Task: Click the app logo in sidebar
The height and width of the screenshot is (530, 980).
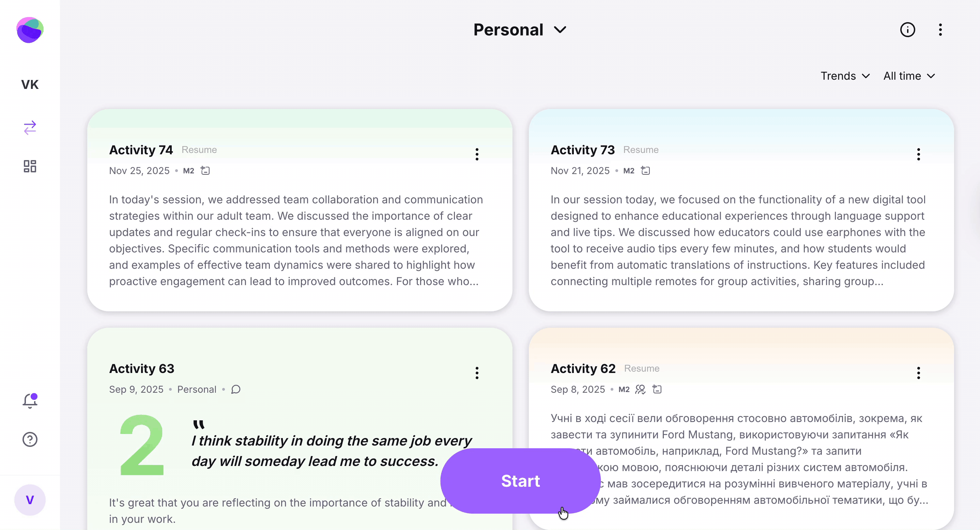Action: 30,30
